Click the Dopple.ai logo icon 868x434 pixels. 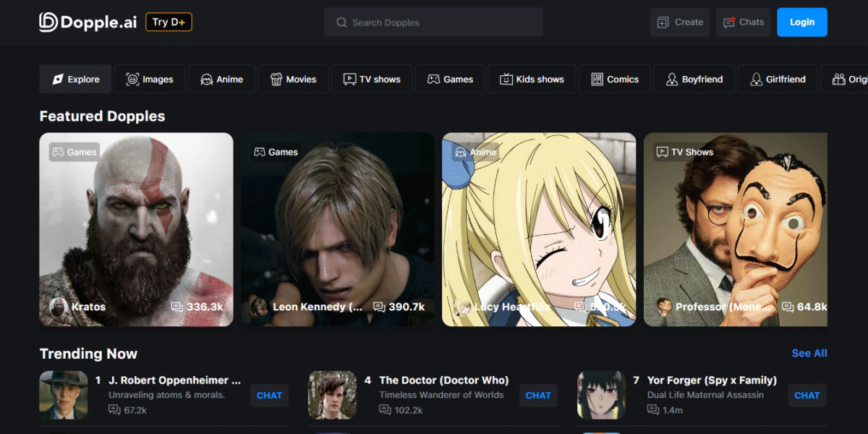pos(48,22)
